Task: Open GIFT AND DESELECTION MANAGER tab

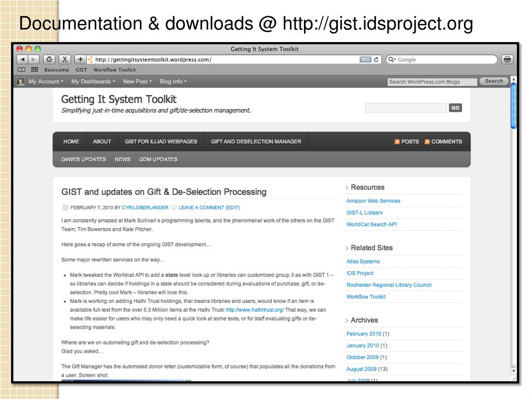Action: click(256, 141)
